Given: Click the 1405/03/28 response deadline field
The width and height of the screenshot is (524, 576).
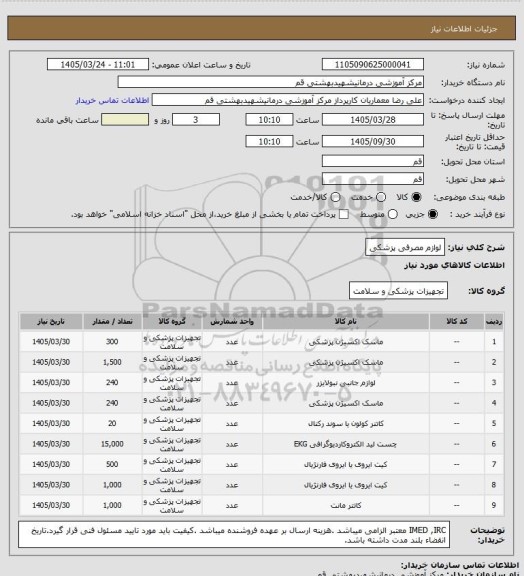Looking at the screenshot, I should click(x=373, y=120).
